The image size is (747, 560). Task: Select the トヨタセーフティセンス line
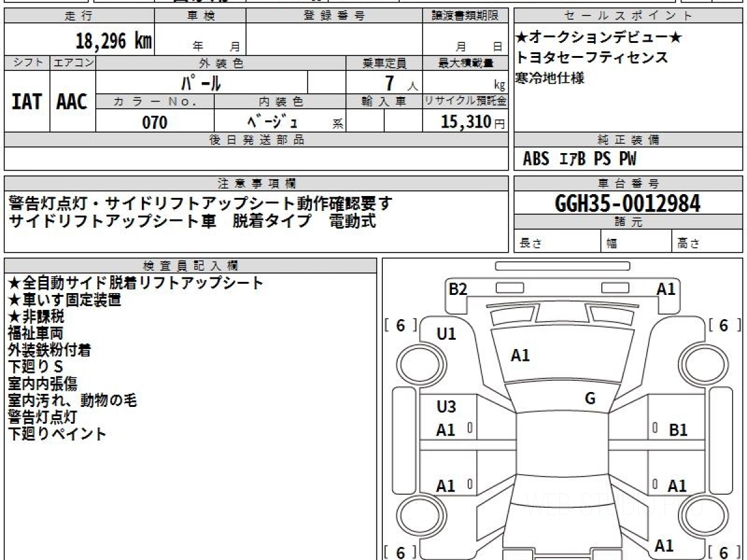tap(592, 58)
